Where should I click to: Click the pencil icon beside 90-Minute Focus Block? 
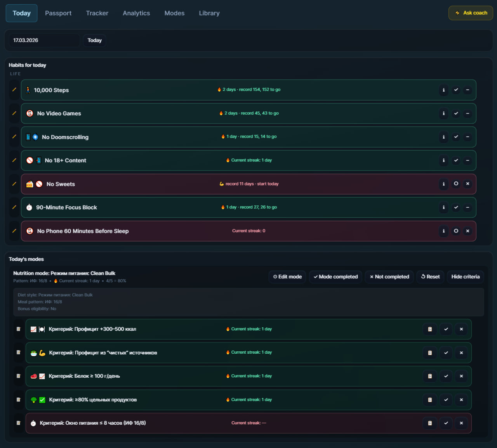point(14,207)
